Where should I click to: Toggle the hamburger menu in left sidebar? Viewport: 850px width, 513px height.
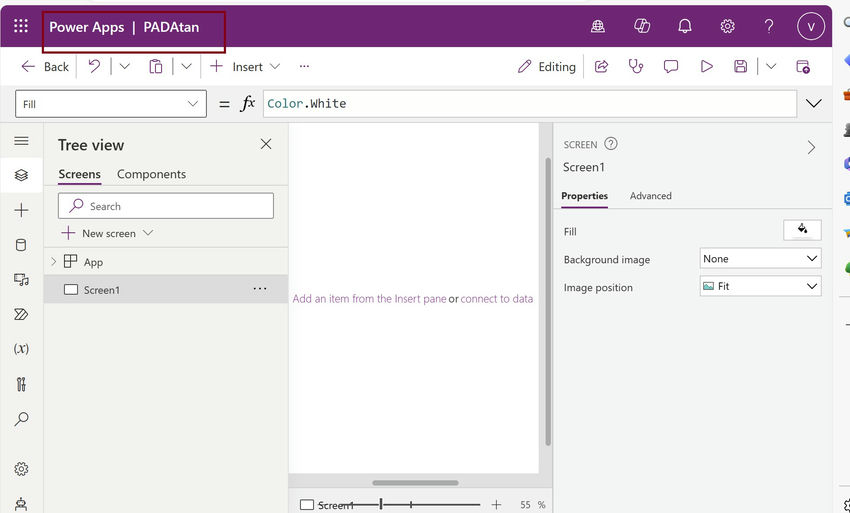click(21, 141)
